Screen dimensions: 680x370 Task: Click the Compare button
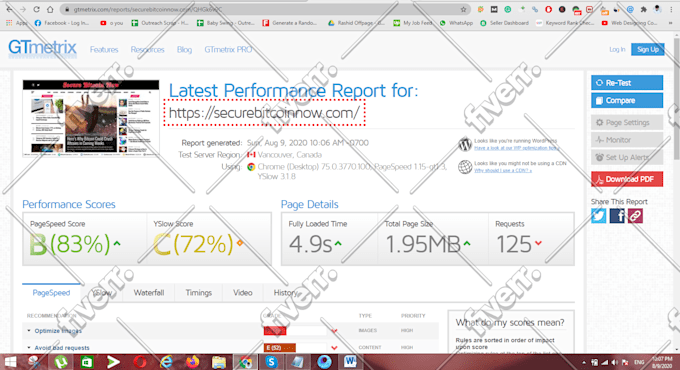[627, 100]
